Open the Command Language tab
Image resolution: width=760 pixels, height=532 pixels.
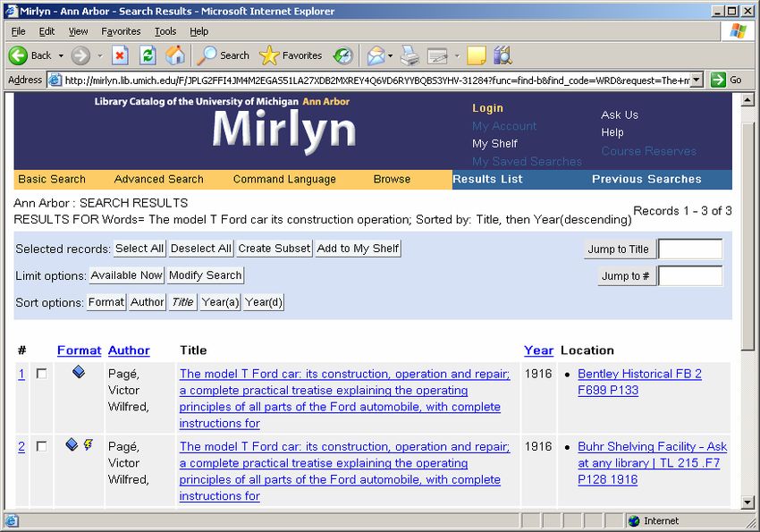284,180
